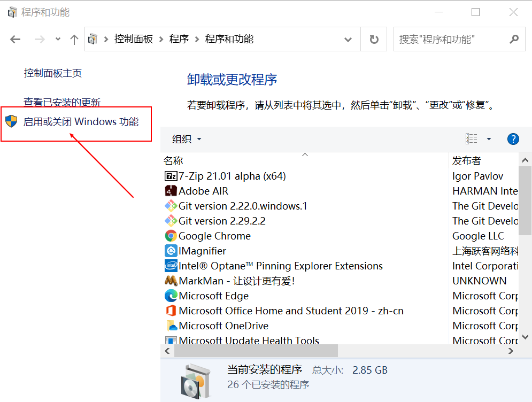Image resolution: width=532 pixels, height=402 pixels.
Task: Expand the chevron after 控制面板 breadcrumb
Action: coord(161,40)
